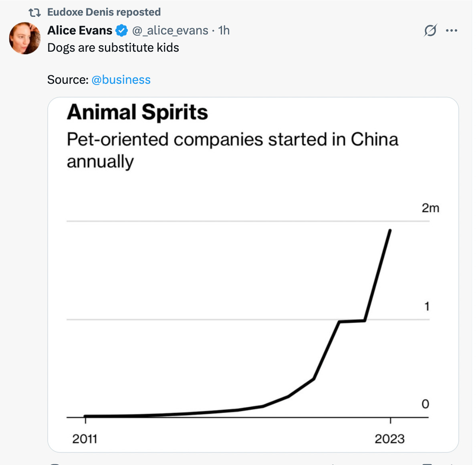Click the blue verified badge
This screenshot has height=465, width=476.
pos(122,30)
